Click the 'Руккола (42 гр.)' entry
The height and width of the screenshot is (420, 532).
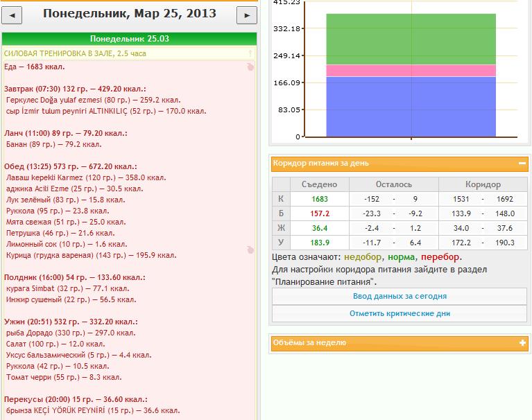58,366
